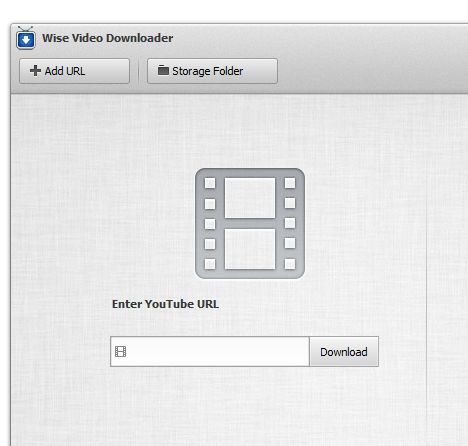Click the Download button
468x446 pixels.
344,352
